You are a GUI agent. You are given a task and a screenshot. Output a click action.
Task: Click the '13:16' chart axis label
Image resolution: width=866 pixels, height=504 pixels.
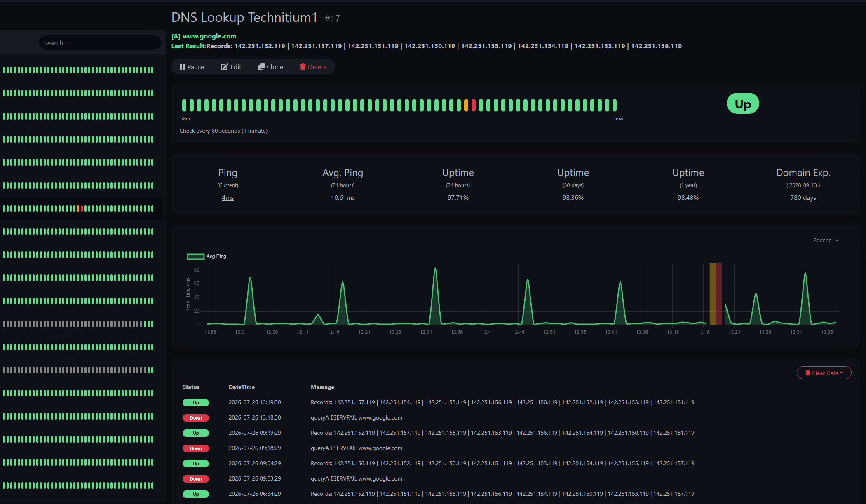[x=704, y=332]
